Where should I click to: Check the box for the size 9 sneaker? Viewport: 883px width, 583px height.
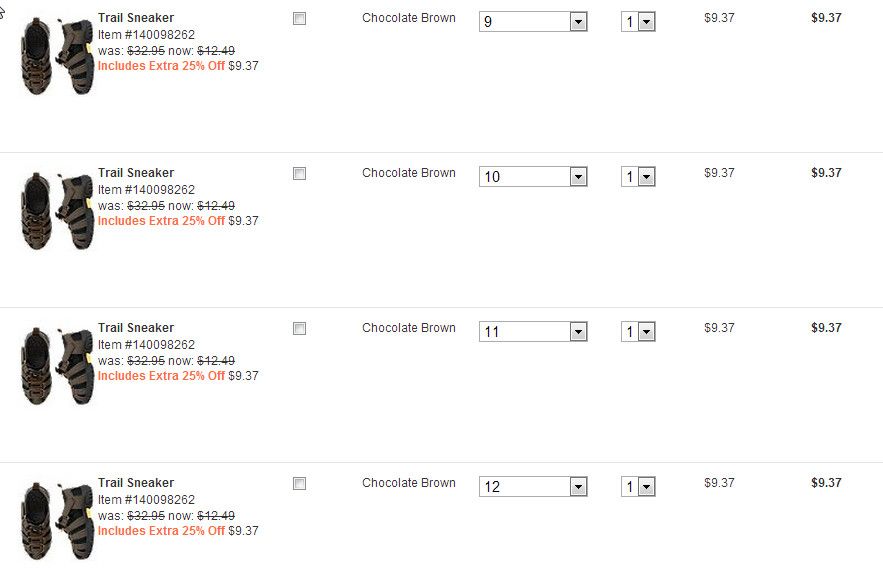click(x=299, y=19)
